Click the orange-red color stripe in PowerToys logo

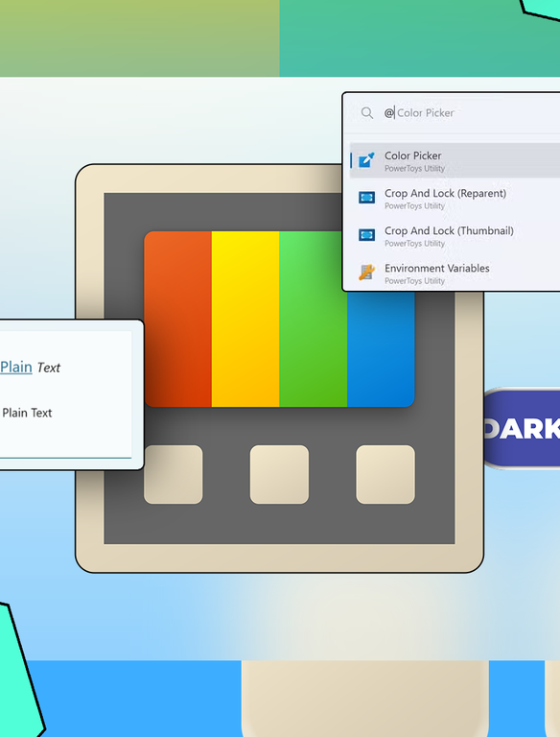(x=178, y=319)
